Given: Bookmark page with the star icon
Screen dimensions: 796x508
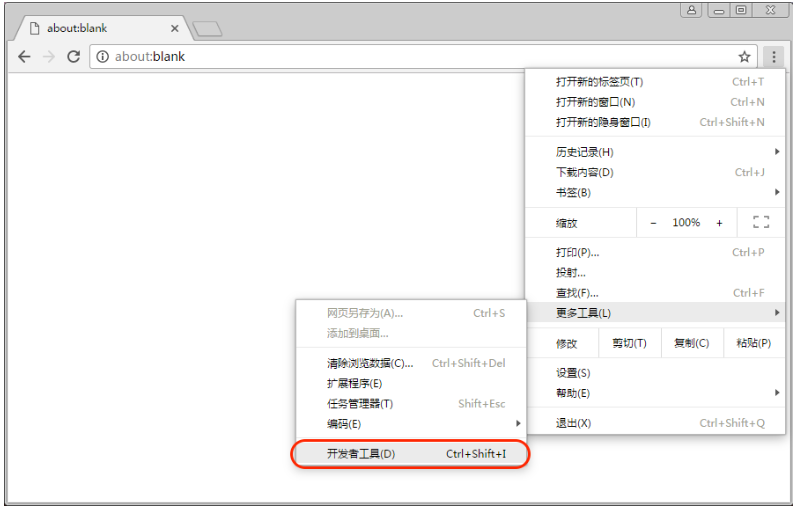Looking at the screenshot, I should pos(744,56).
